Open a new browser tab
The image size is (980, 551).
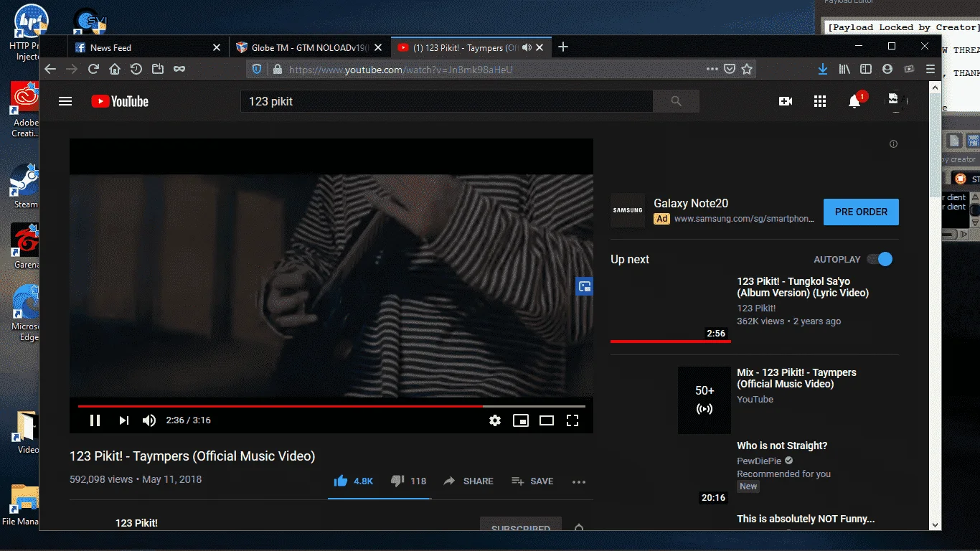pos(563,47)
